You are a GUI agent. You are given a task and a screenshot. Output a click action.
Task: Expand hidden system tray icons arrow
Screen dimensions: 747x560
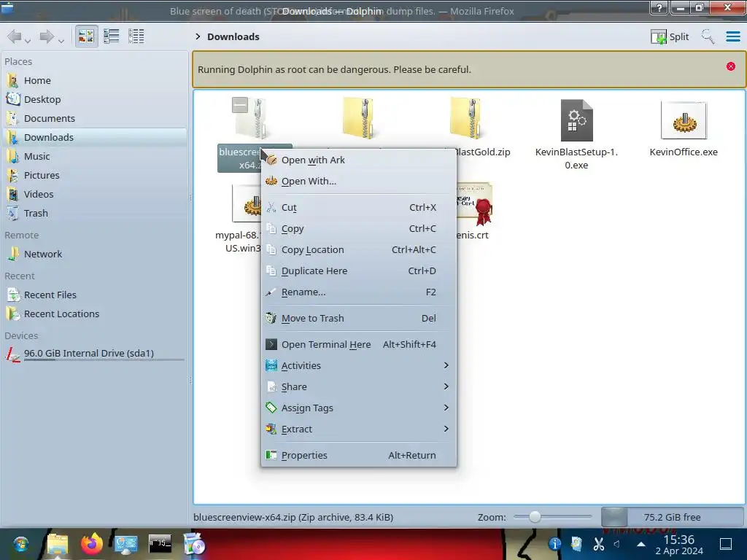pyautogui.click(x=641, y=544)
